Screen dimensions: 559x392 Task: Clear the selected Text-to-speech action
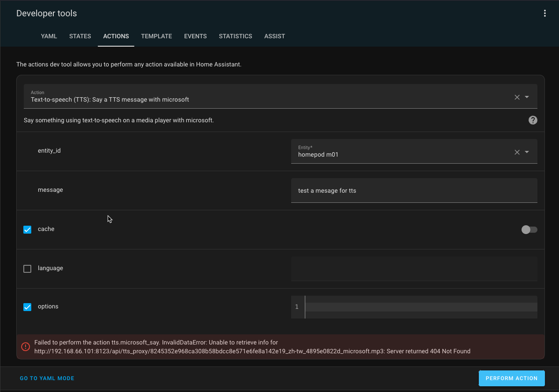517,97
